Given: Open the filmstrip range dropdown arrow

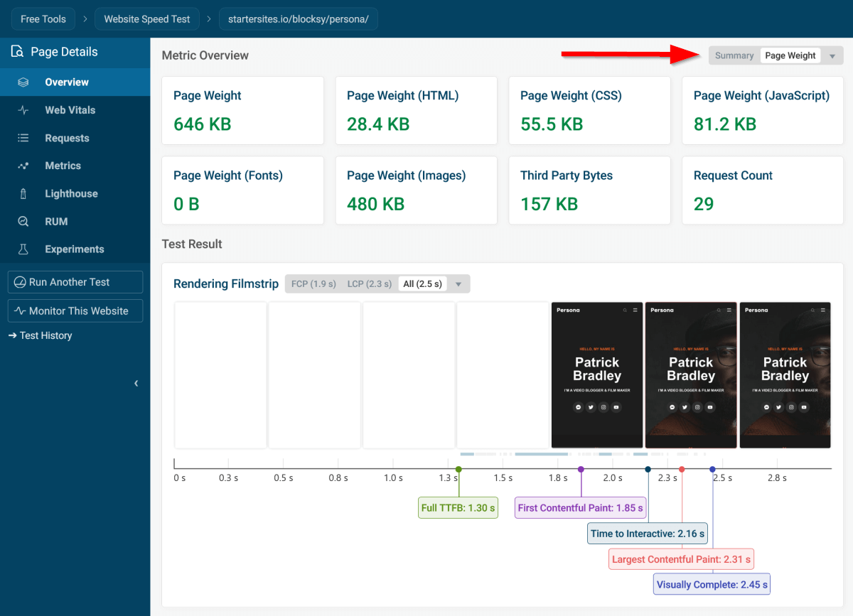Looking at the screenshot, I should click(458, 284).
